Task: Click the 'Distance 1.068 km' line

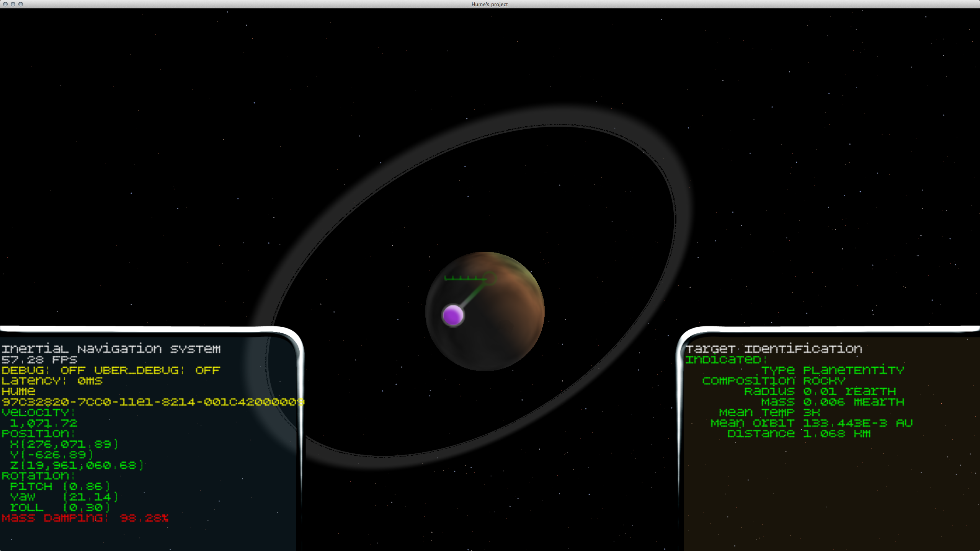Action: point(799,434)
